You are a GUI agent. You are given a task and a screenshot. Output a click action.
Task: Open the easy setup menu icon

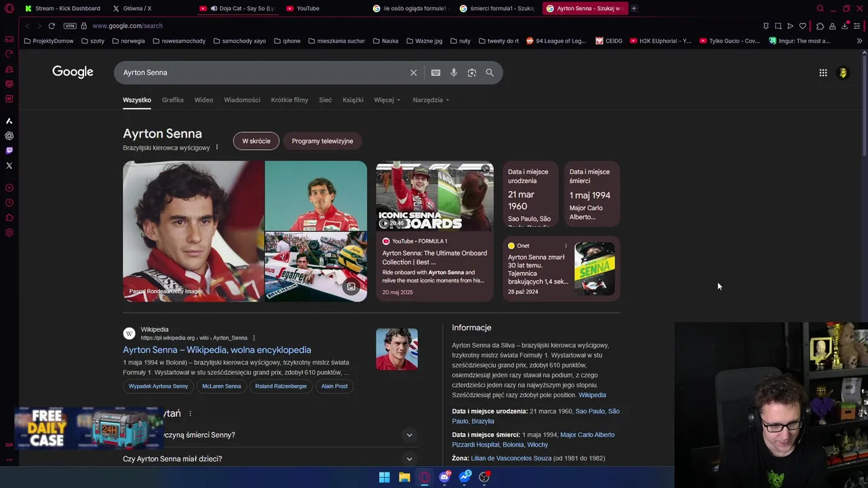(857, 26)
